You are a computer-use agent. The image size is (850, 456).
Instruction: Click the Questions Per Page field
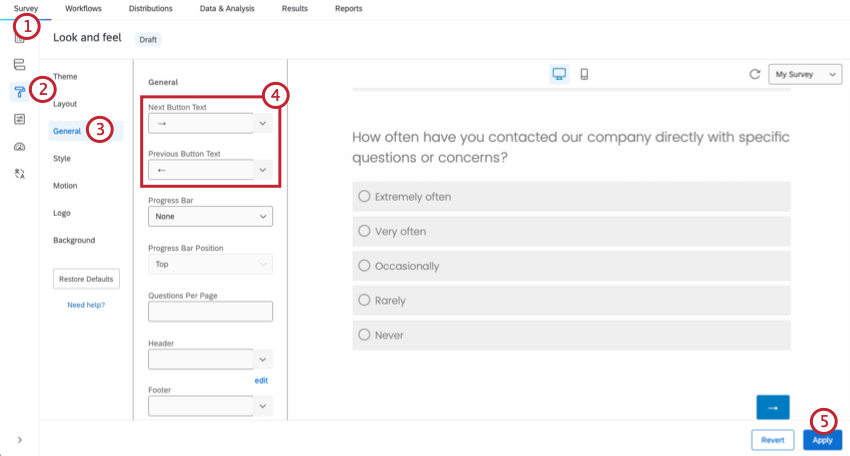[x=210, y=312]
